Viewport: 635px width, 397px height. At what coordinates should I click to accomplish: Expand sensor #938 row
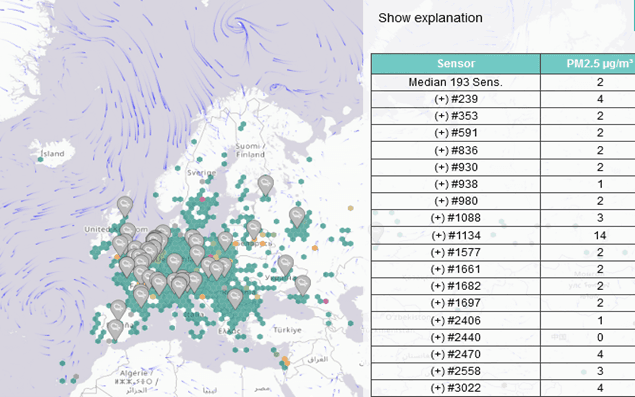(x=456, y=184)
